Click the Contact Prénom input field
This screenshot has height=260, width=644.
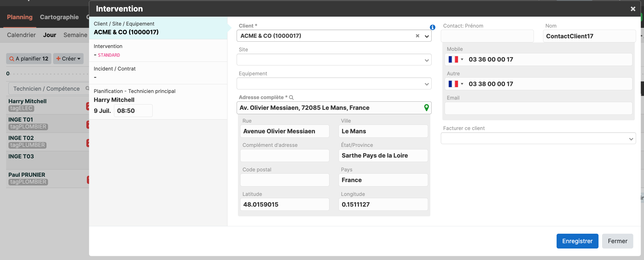tap(487, 36)
